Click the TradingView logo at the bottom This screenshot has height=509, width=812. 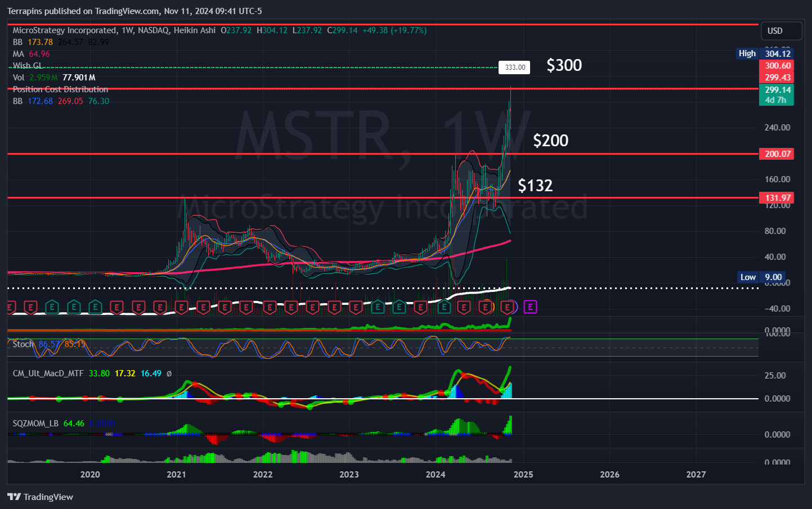40,497
